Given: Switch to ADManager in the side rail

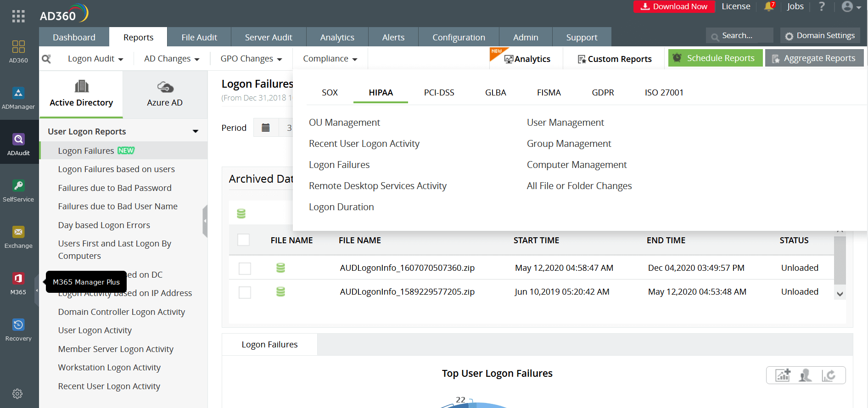Looking at the screenshot, I should pos(18,98).
